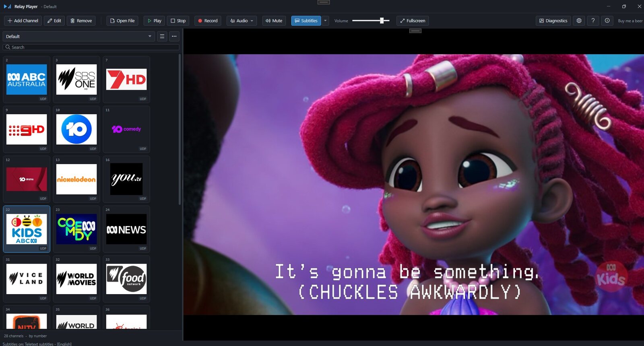Follow the Buy me a beer link

point(630,21)
